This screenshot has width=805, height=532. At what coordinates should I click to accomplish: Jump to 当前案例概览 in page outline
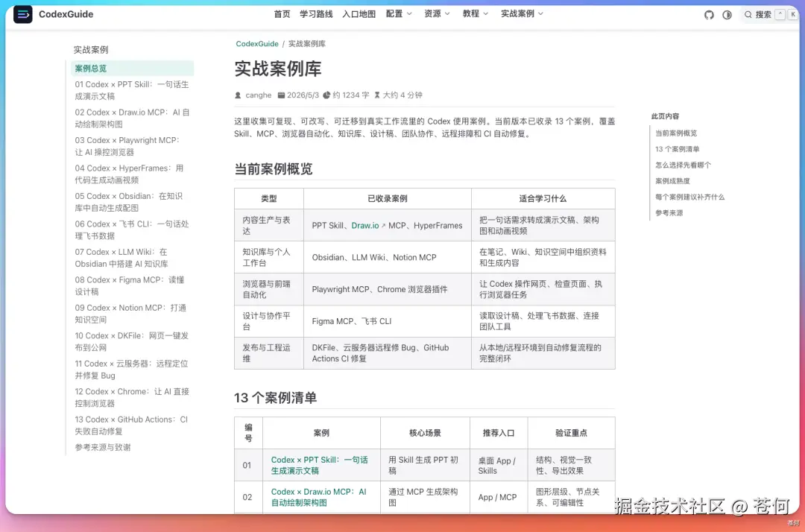675,133
